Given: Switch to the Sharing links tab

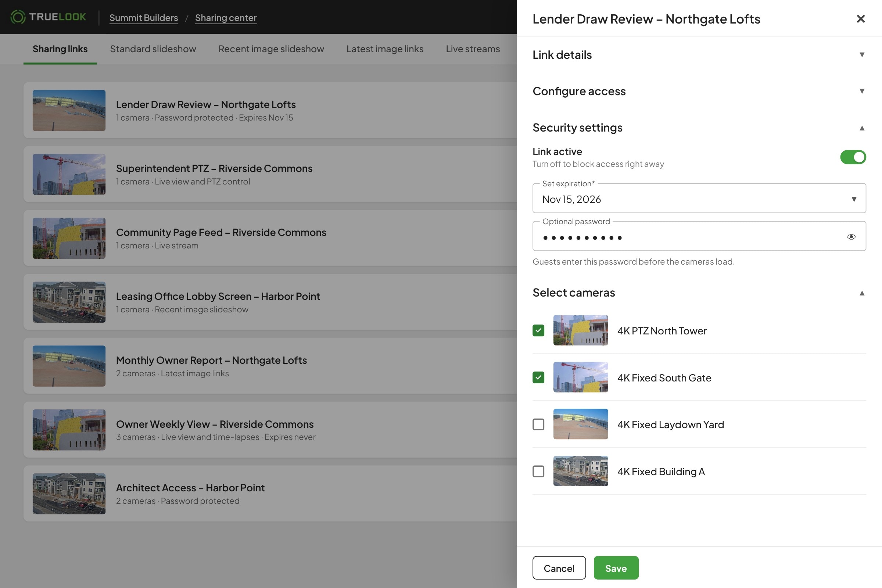Looking at the screenshot, I should [60, 49].
